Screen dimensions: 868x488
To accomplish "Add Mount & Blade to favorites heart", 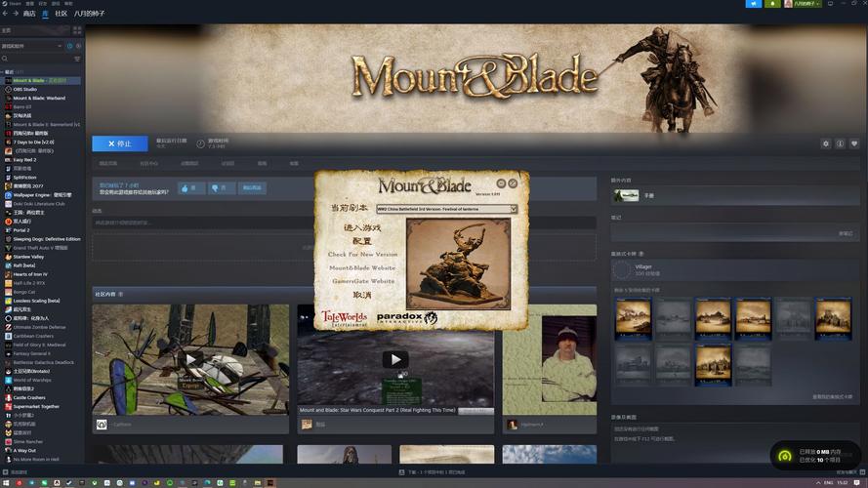I will [854, 143].
